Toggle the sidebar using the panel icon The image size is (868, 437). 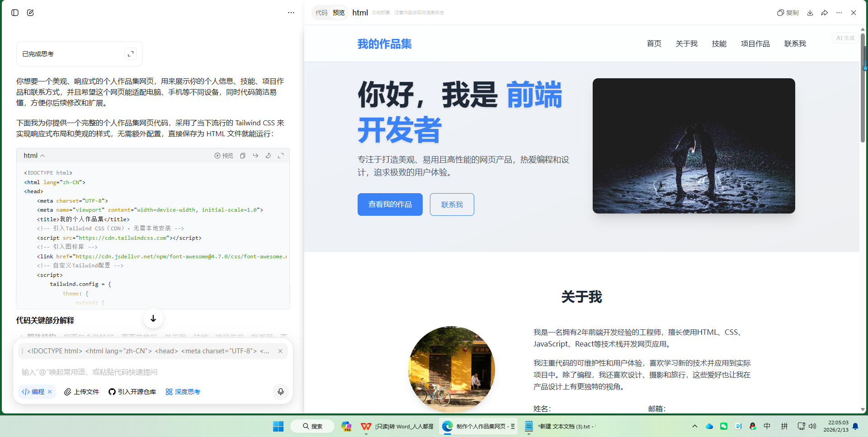(15, 13)
